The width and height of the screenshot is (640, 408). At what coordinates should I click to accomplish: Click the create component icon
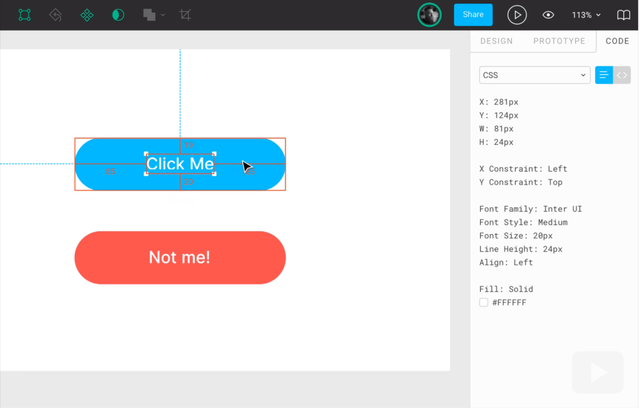click(x=87, y=15)
